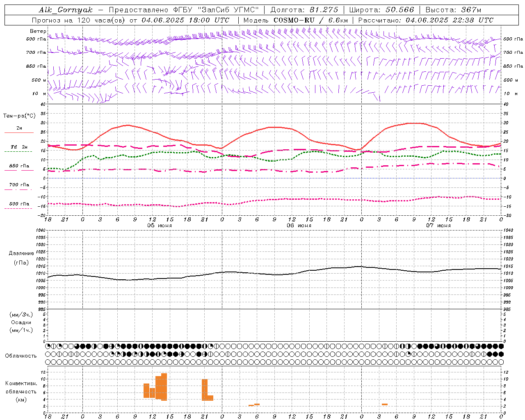Click the Давление (гПа) panel label
The image size is (525, 420).
(x=21, y=258)
